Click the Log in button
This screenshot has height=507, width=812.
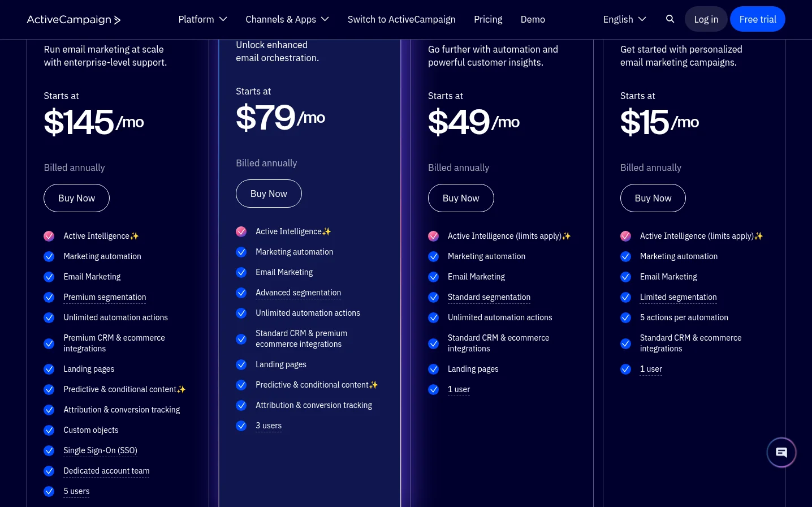click(x=706, y=19)
